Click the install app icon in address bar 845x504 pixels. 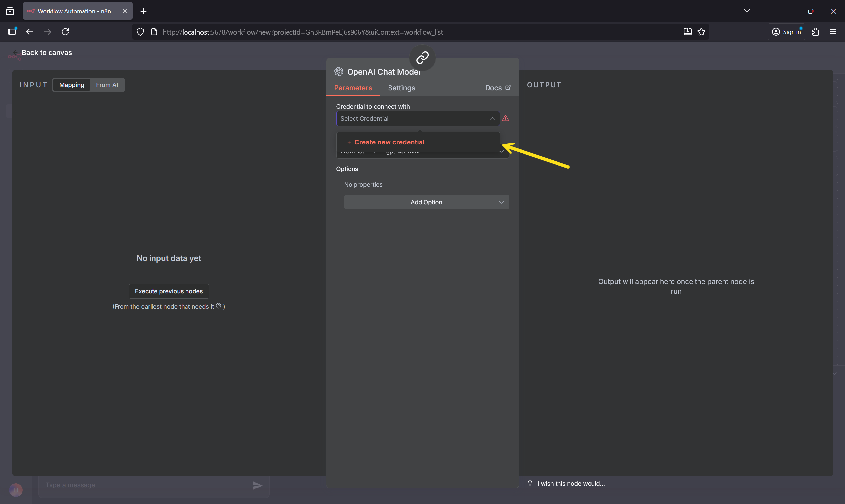(x=687, y=32)
